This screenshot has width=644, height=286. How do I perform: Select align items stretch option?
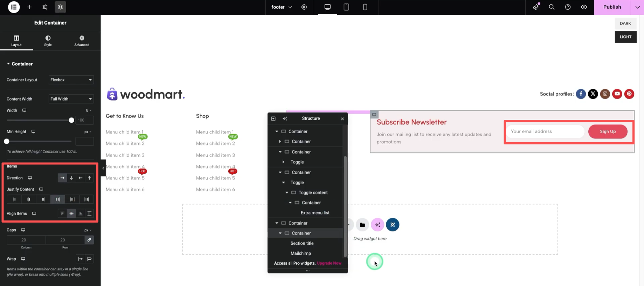pyautogui.click(x=89, y=213)
